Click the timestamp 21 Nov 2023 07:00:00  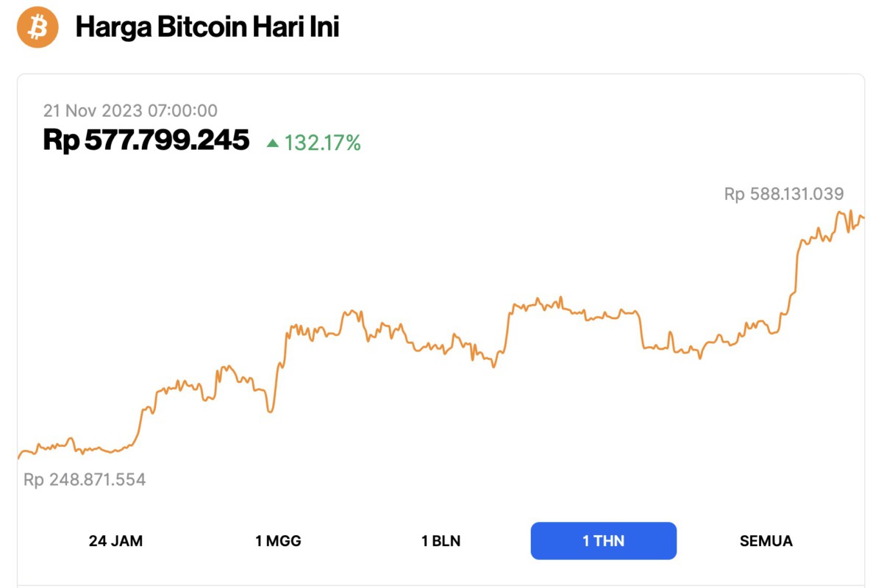pos(130,110)
